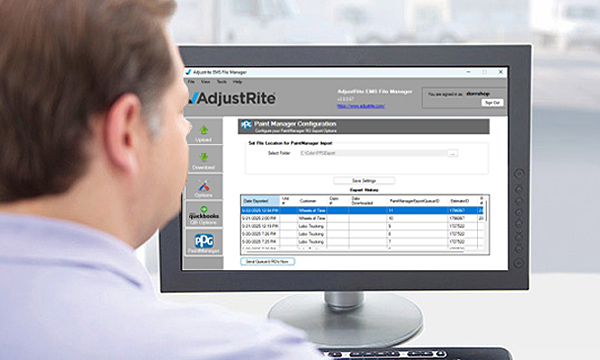Open the Options tools icon

click(x=204, y=187)
